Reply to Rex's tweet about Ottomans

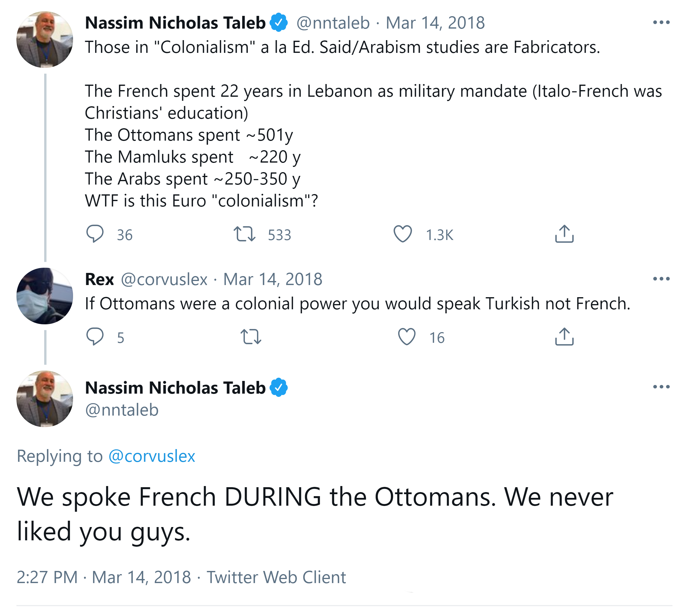pyautogui.click(x=95, y=336)
